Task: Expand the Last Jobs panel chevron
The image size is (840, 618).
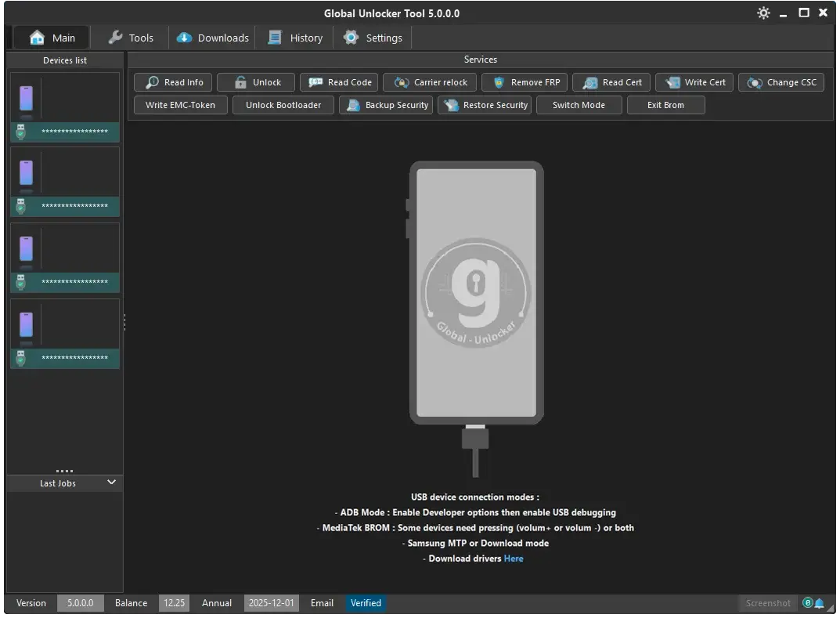Action: pos(111,482)
